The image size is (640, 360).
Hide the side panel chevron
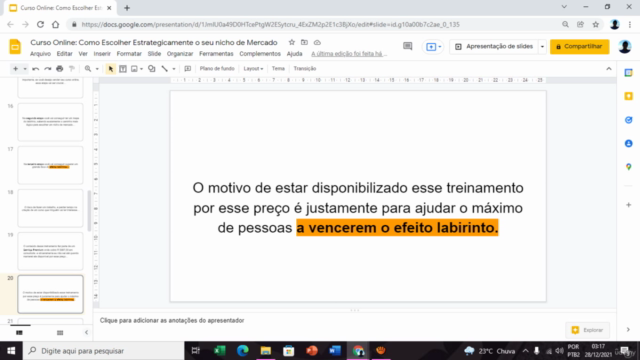click(628, 330)
